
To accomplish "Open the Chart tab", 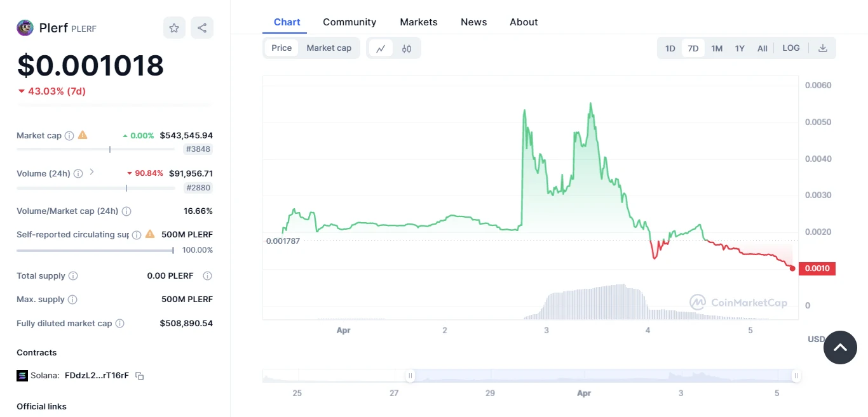I will [287, 22].
